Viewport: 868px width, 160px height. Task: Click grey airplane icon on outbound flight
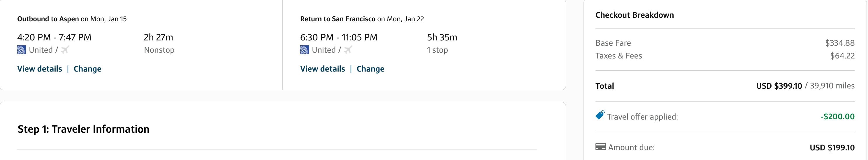[x=65, y=50]
